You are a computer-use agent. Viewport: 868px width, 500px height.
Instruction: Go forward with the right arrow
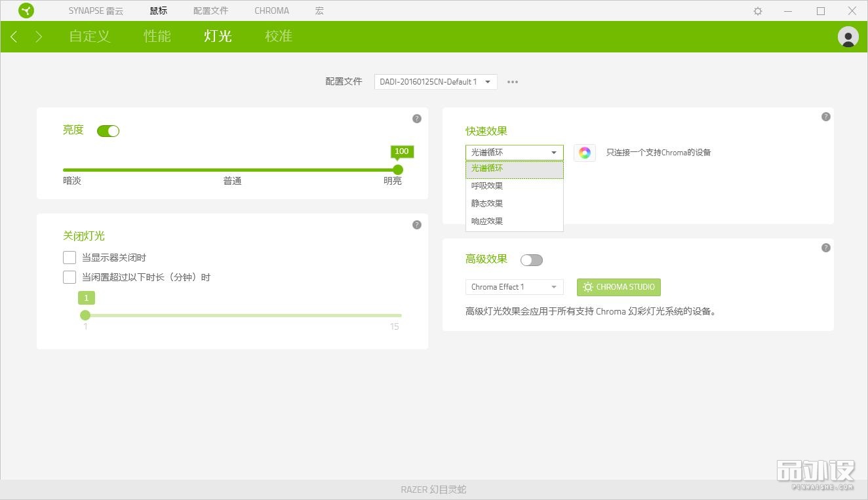click(x=39, y=37)
